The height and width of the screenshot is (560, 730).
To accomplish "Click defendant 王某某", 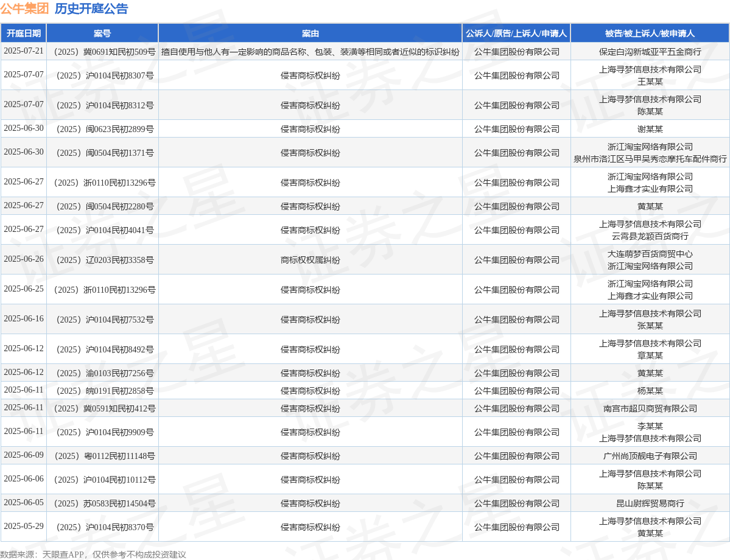I will [x=650, y=82].
